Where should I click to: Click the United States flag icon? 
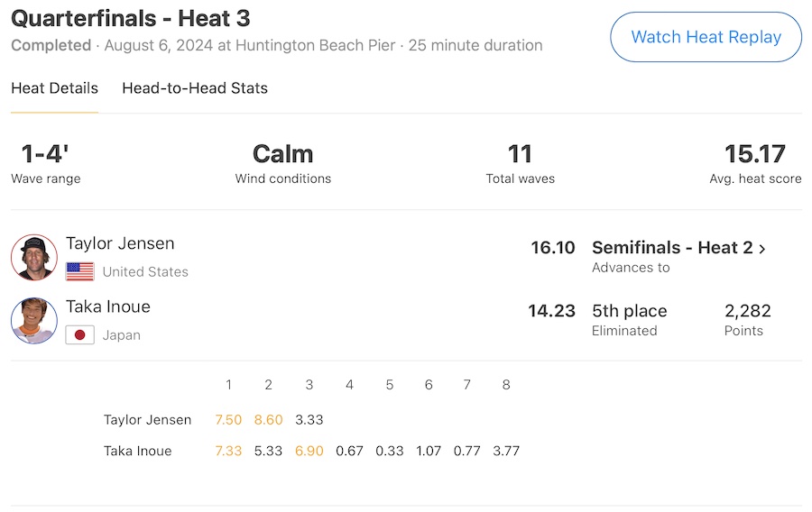pyautogui.click(x=80, y=271)
